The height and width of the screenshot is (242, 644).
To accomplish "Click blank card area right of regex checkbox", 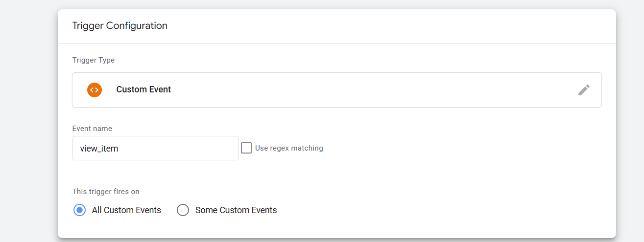I will 441,148.
